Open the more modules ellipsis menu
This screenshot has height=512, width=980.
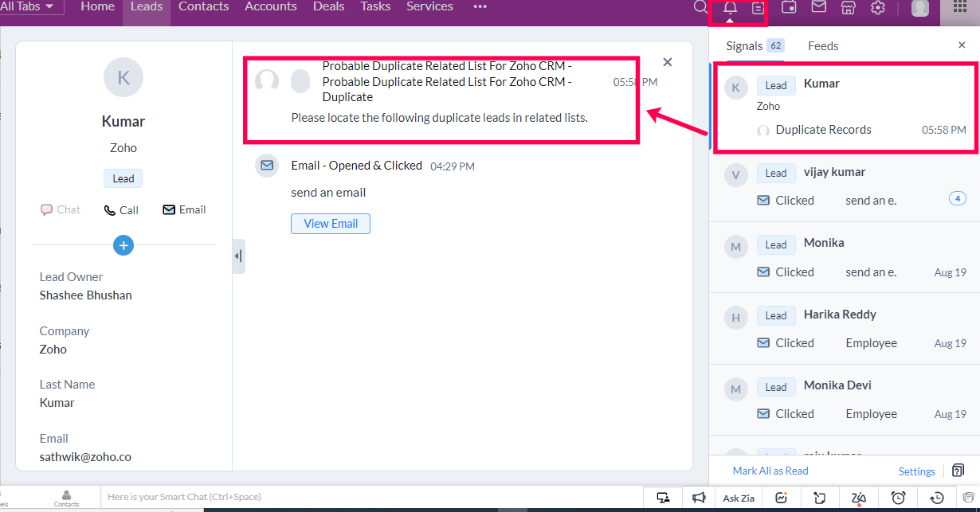[x=480, y=6]
